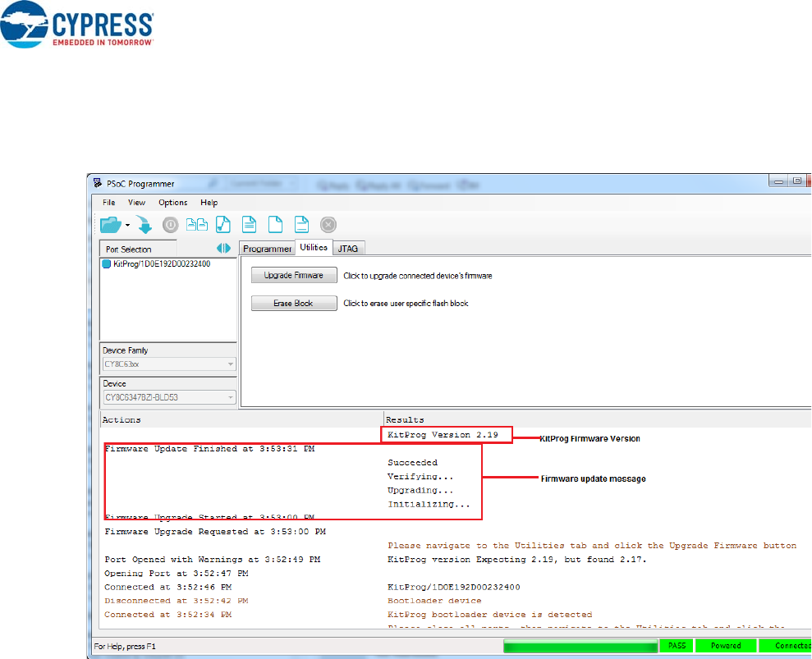Click the blank page toolbar icon
This screenshot has width=812, height=659.
276,224
